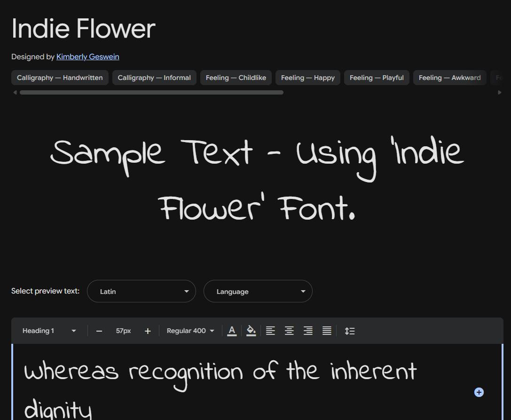Open the Latin script dropdown
The width and height of the screenshot is (511, 420).
click(x=142, y=291)
